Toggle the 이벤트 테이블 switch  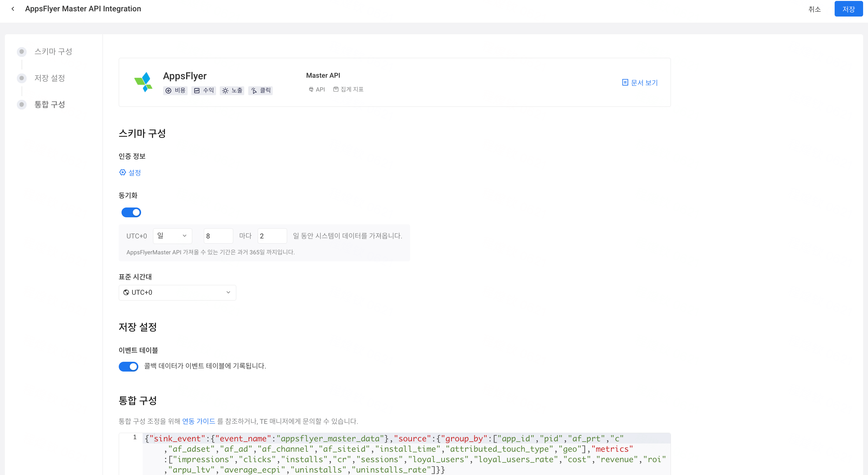pos(128,367)
